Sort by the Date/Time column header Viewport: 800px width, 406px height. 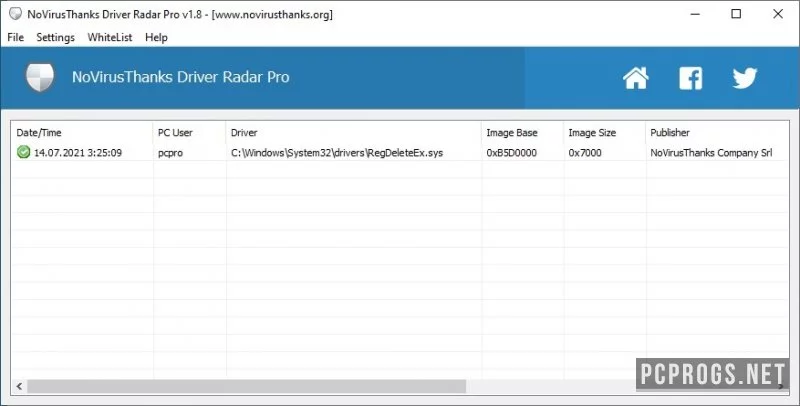click(82, 133)
